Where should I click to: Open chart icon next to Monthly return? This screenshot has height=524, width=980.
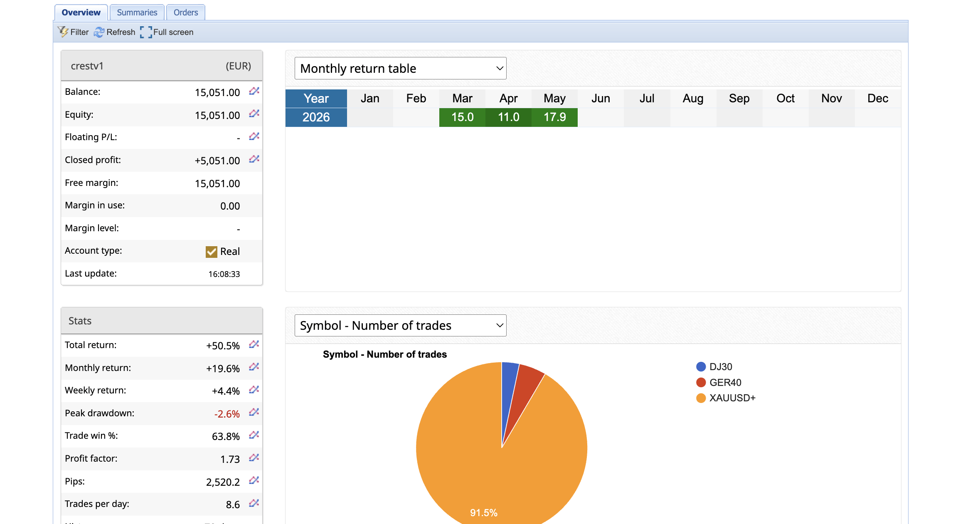pyautogui.click(x=254, y=367)
